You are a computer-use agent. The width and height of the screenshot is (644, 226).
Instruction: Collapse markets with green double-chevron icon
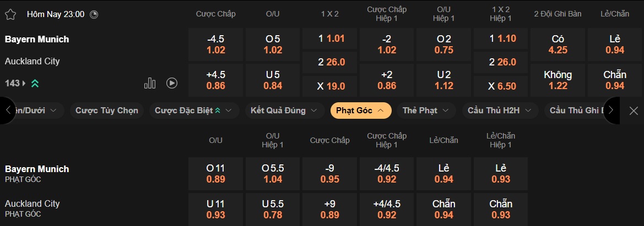click(x=35, y=84)
